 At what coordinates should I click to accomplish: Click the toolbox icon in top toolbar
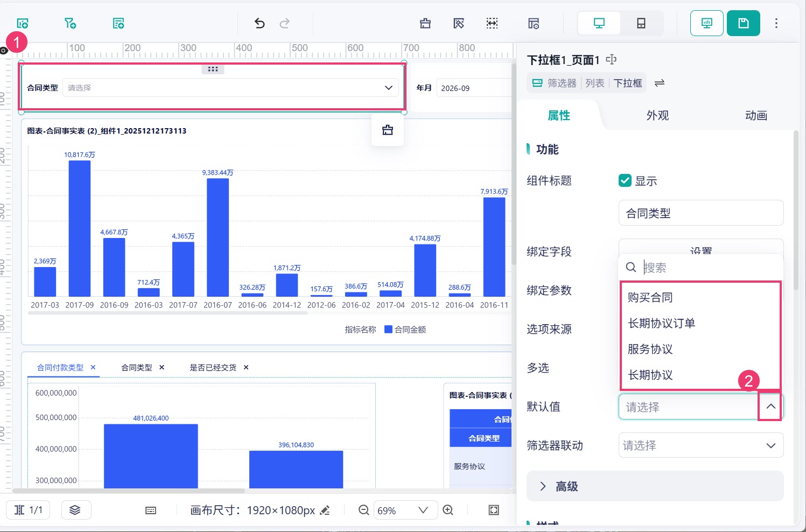click(x=425, y=23)
